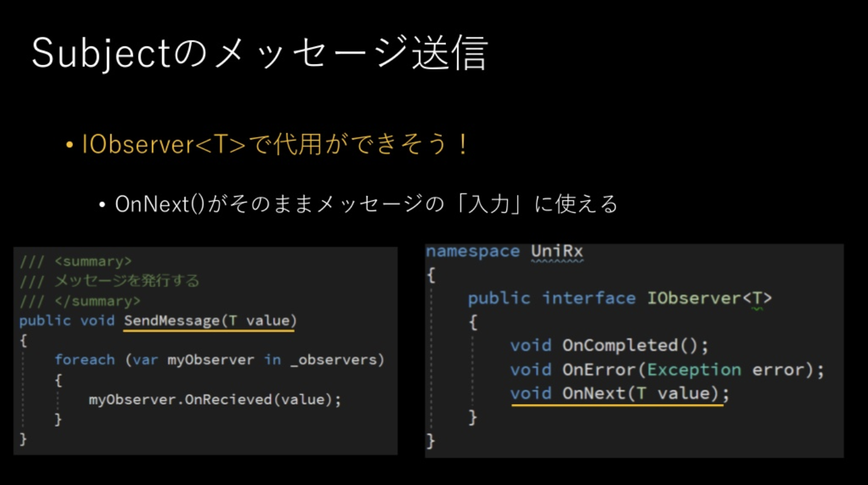Click the "/// <summary>" comment line
868x485 pixels.
[75, 262]
